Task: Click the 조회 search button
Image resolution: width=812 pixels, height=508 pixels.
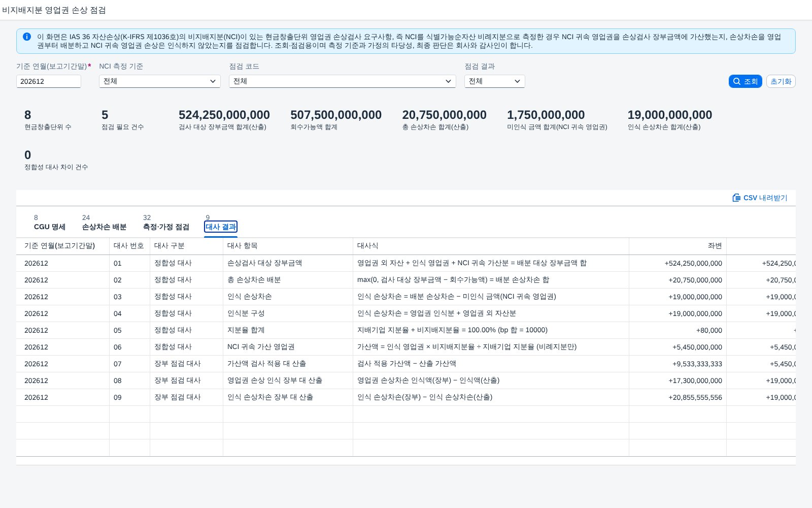Action: coord(745,81)
